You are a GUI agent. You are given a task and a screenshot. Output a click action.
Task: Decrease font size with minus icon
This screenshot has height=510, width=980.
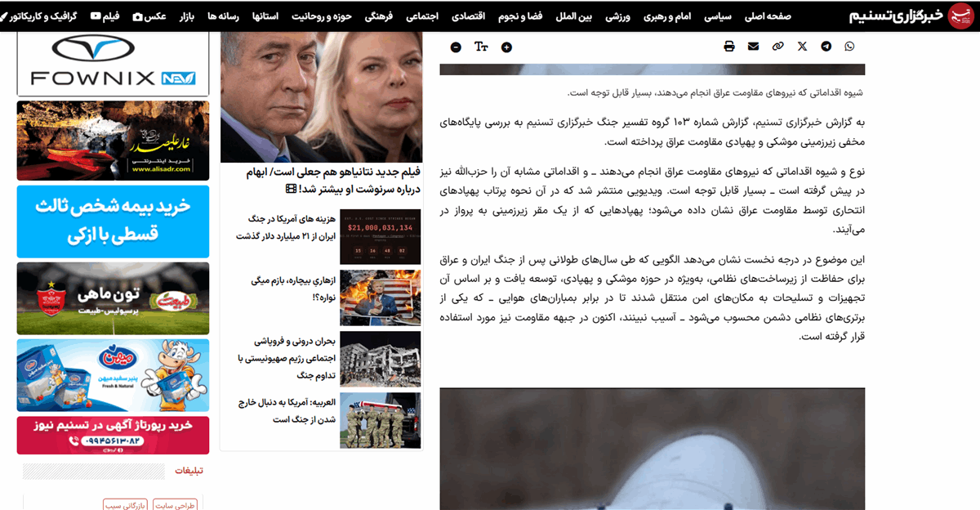click(x=456, y=47)
